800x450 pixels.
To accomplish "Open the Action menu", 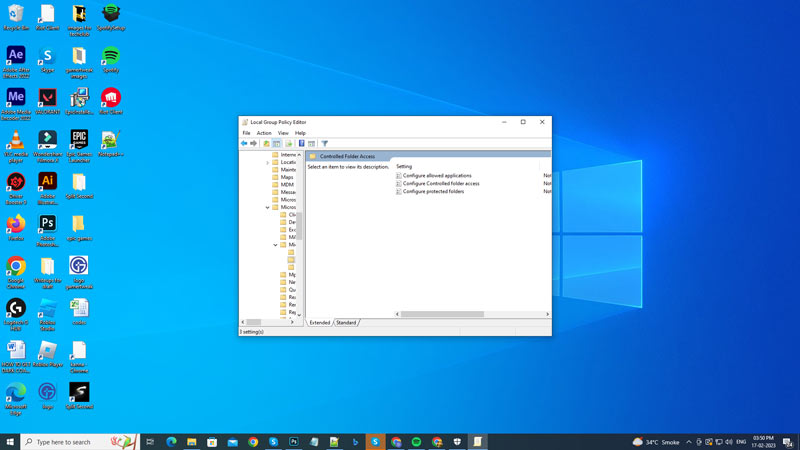I will (264, 133).
